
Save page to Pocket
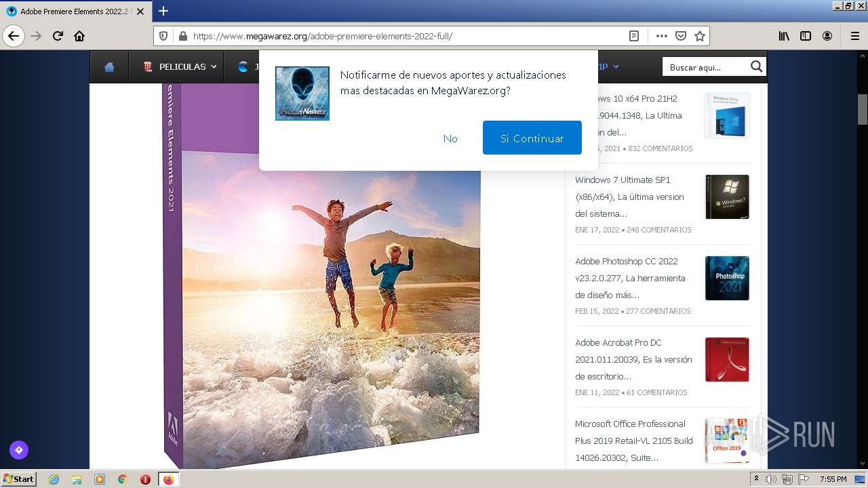pyautogui.click(x=681, y=36)
